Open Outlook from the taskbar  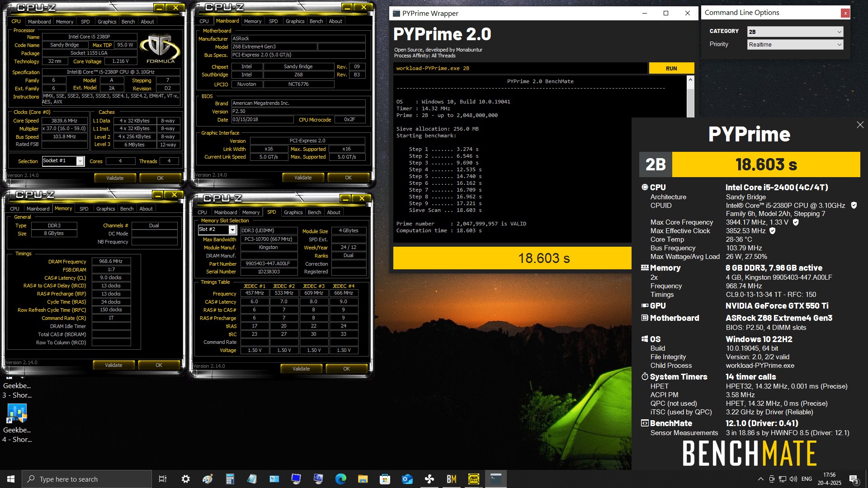click(x=407, y=479)
